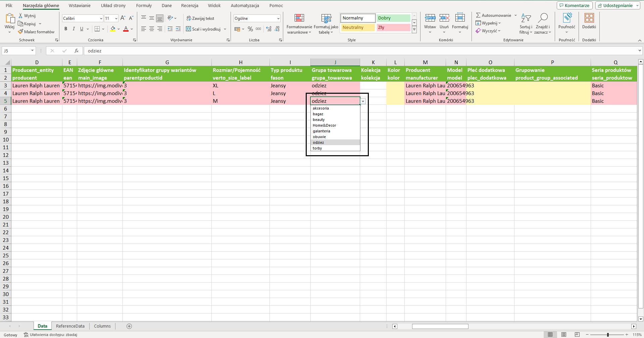Click the Udostępnianie button
The image size is (644, 338).
coord(617,5)
